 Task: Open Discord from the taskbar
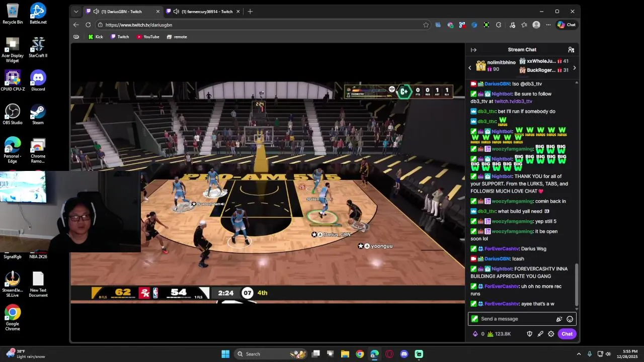click(x=404, y=354)
